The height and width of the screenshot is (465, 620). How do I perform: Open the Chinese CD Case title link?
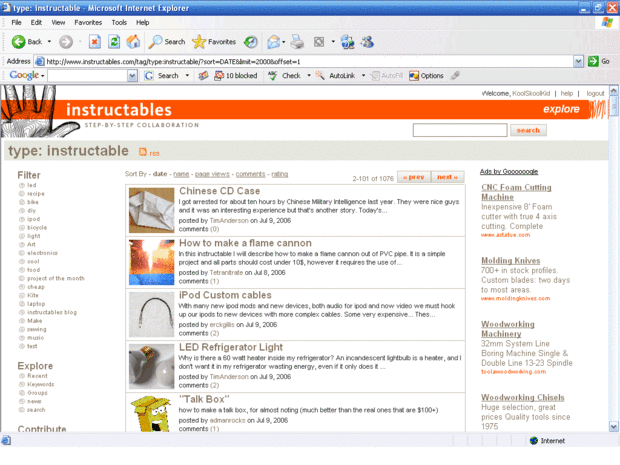219,191
